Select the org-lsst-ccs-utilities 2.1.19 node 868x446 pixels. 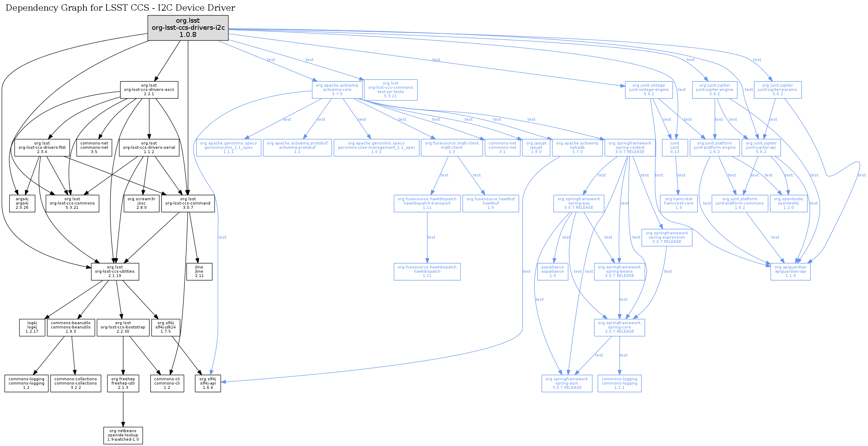pos(115,272)
